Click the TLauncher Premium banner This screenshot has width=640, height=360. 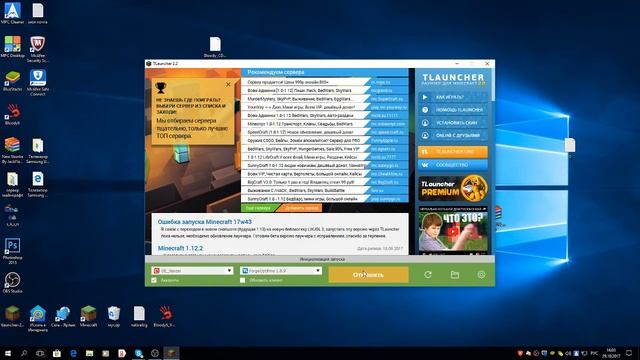click(452, 188)
